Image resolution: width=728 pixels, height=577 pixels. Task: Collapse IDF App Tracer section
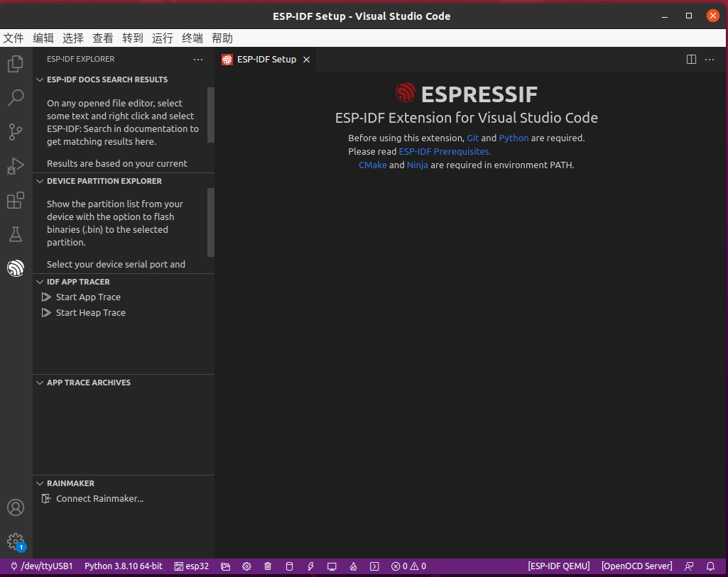pyautogui.click(x=40, y=282)
